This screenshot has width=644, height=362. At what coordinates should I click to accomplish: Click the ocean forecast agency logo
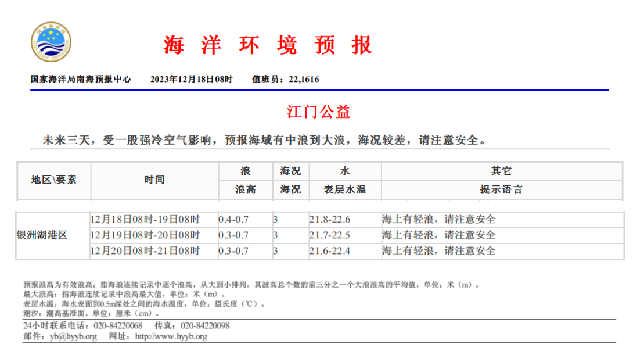pos(51,43)
